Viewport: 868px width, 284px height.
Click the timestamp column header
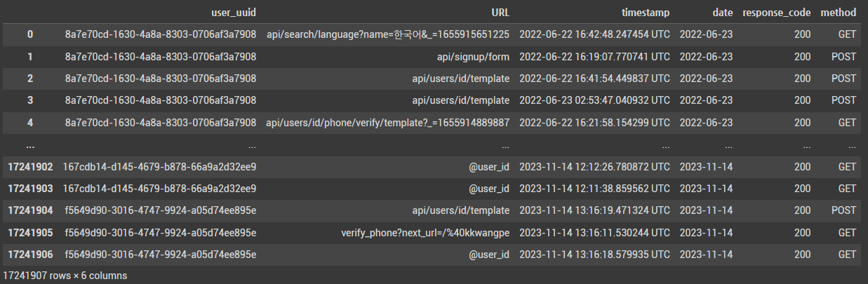coord(646,13)
